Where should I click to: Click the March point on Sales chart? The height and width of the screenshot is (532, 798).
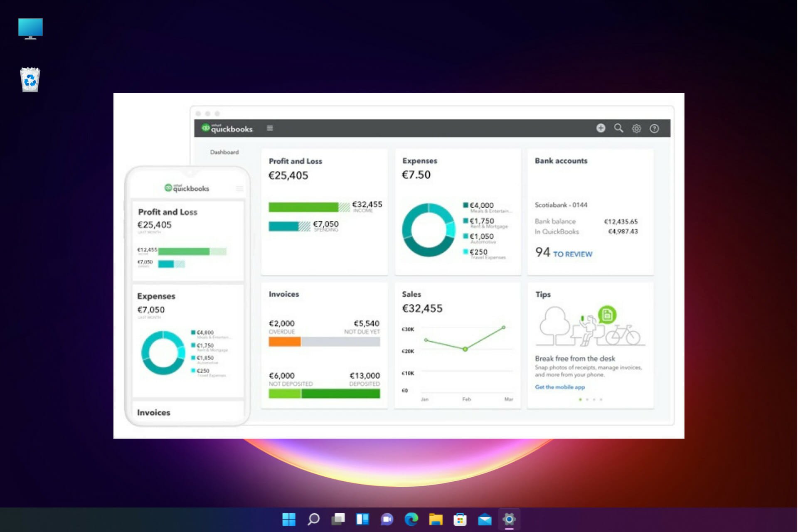point(504,328)
